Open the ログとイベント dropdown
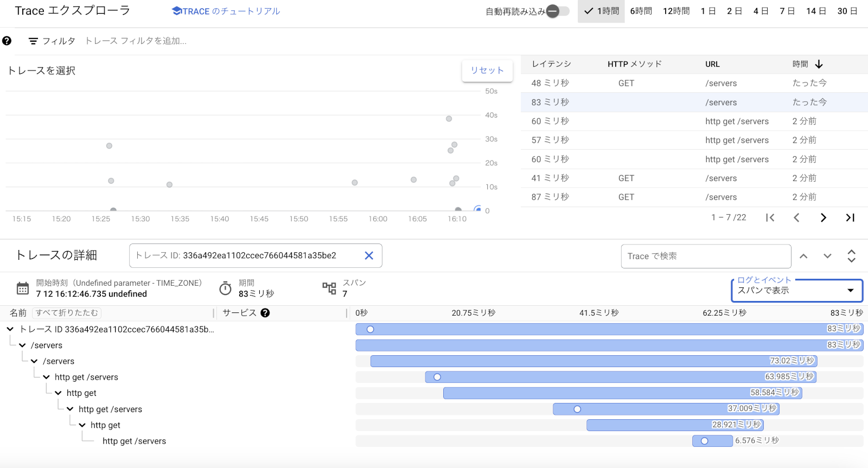This screenshot has width=868, height=468. [796, 290]
